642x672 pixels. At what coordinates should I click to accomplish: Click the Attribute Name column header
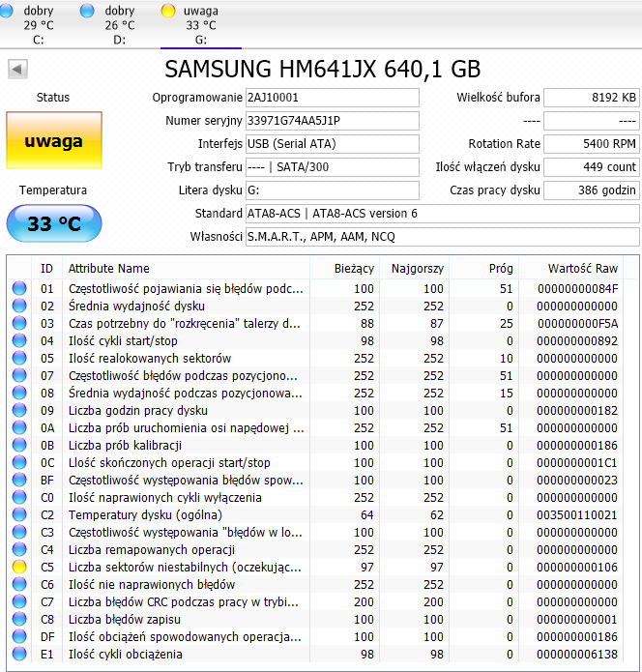(x=186, y=269)
